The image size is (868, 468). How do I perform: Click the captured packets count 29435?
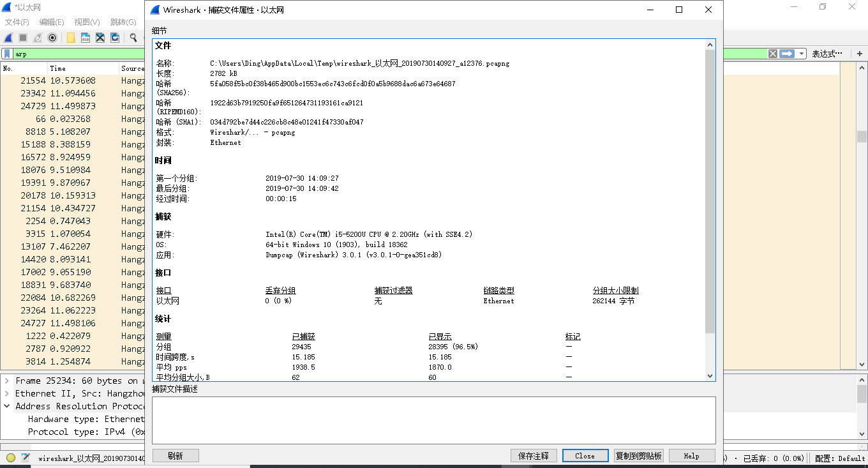click(x=301, y=347)
